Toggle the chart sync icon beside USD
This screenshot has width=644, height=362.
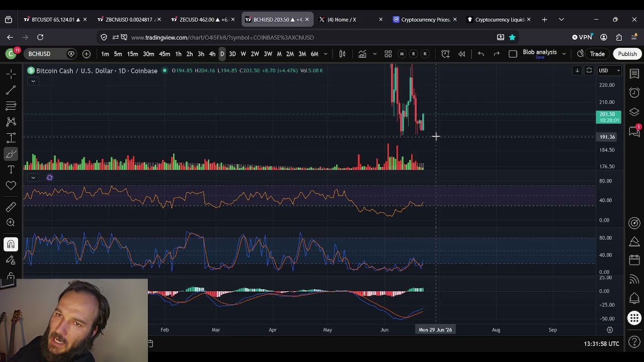[589, 70]
